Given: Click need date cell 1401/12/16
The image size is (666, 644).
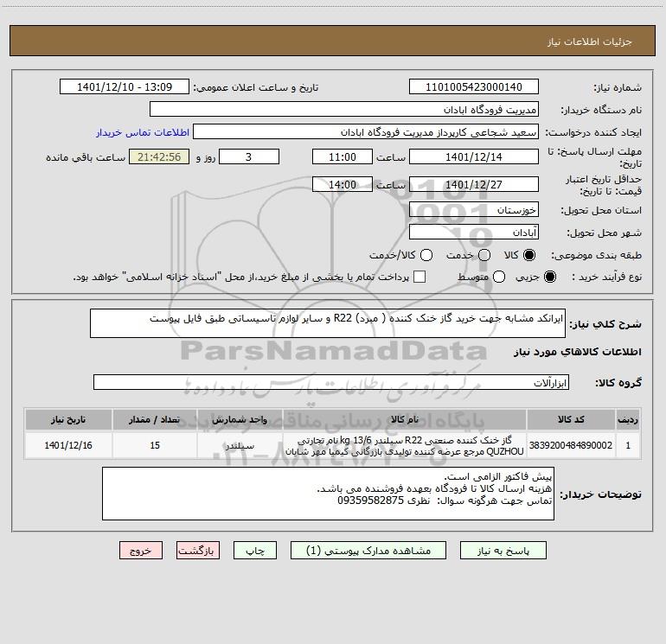Looking at the screenshot, I should pyautogui.click(x=68, y=445).
